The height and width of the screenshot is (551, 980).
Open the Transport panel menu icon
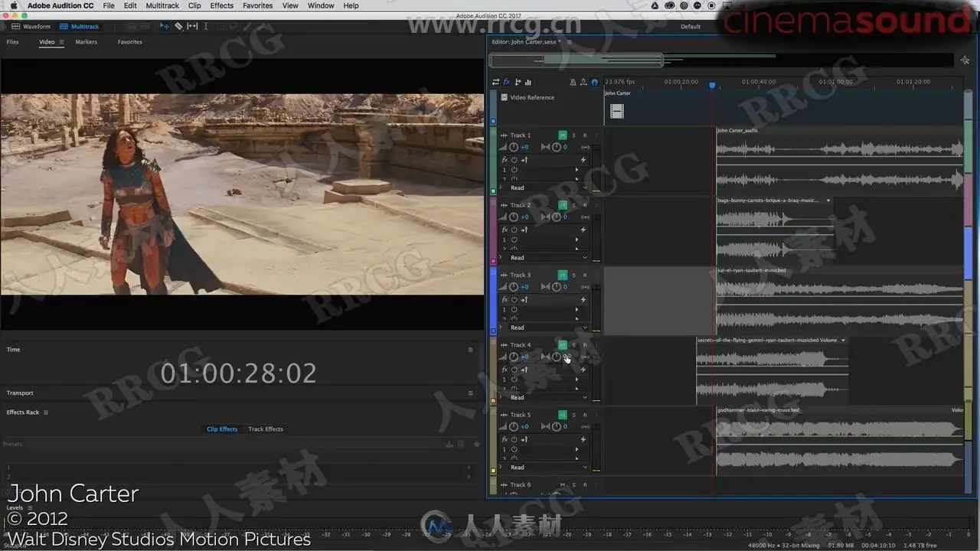[x=470, y=393]
